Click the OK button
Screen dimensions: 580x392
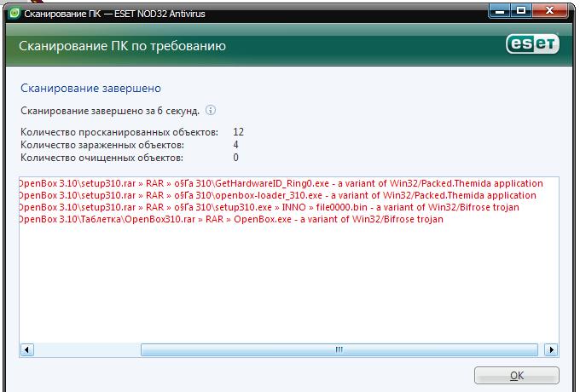[x=516, y=375]
